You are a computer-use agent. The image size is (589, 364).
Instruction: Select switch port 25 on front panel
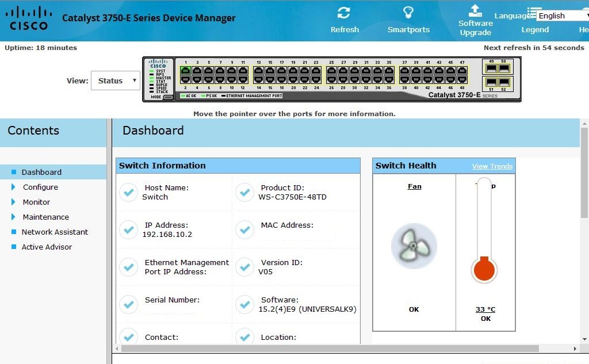tap(331, 71)
